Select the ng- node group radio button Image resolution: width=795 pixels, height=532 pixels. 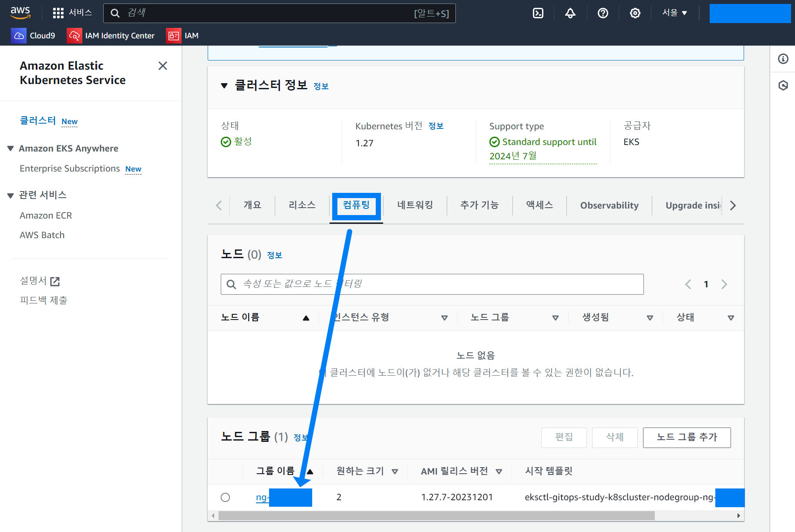225,497
